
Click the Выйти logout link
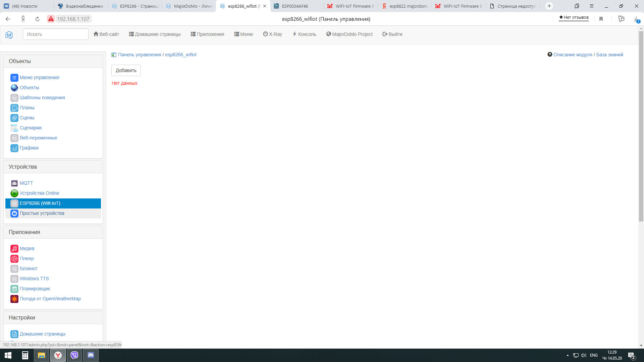[x=392, y=34]
